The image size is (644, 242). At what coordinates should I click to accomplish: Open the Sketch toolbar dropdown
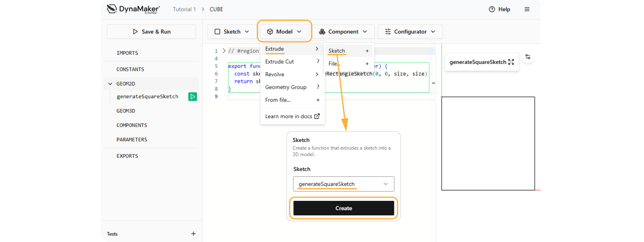point(232,31)
